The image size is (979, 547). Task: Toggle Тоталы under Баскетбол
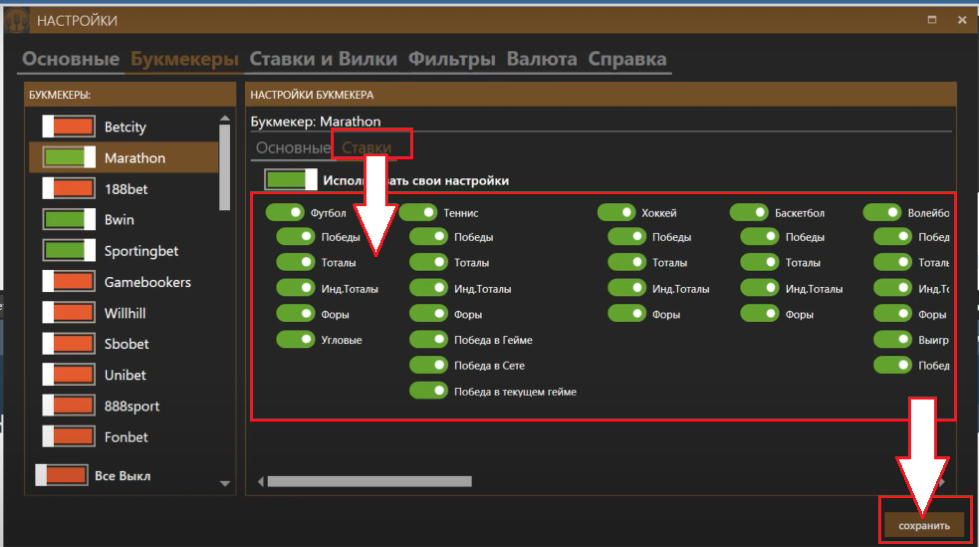760,262
